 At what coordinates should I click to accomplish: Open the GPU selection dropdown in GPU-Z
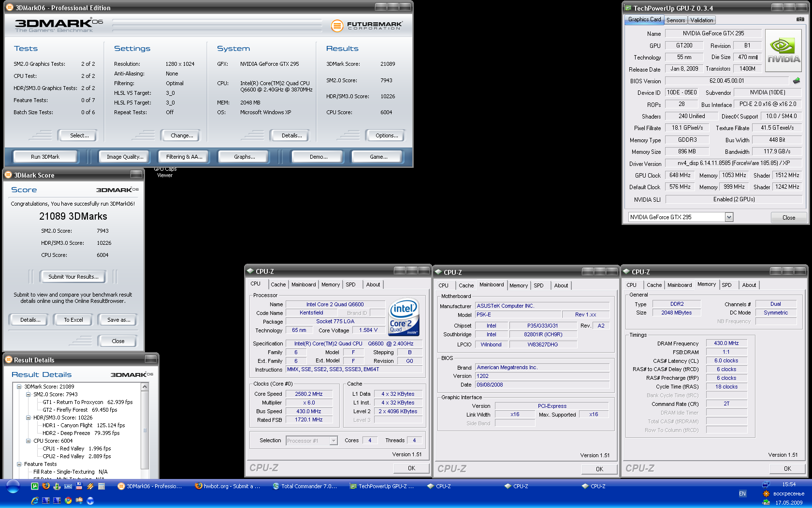coord(729,217)
